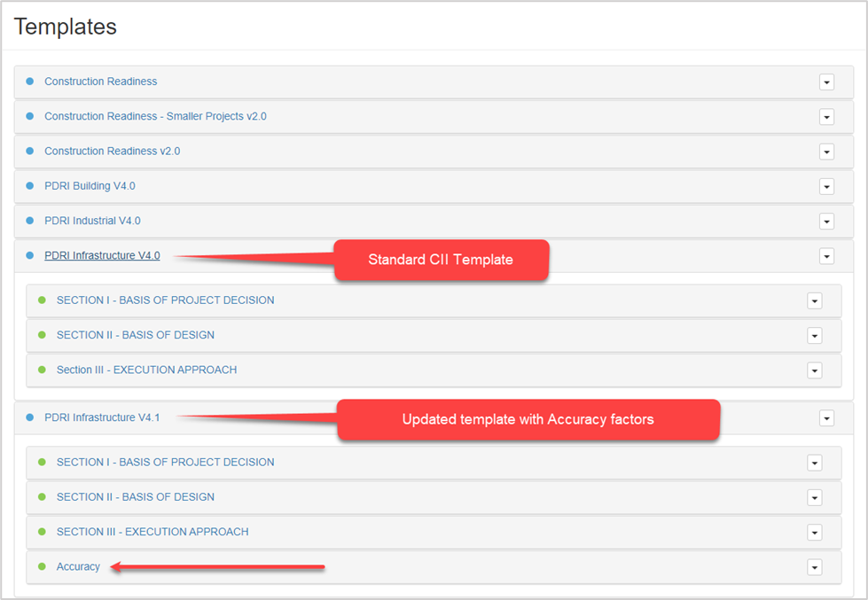This screenshot has width=868, height=600.
Task: Click the blue bullet beside PDRI Industrial V4.0
Action: tap(30, 221)
